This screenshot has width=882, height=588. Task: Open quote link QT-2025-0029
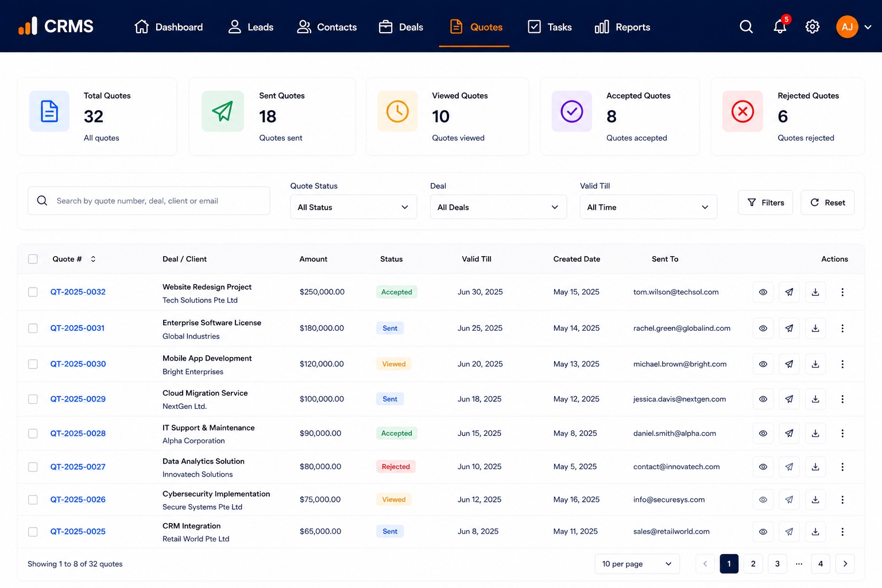(x=78, y=399)
